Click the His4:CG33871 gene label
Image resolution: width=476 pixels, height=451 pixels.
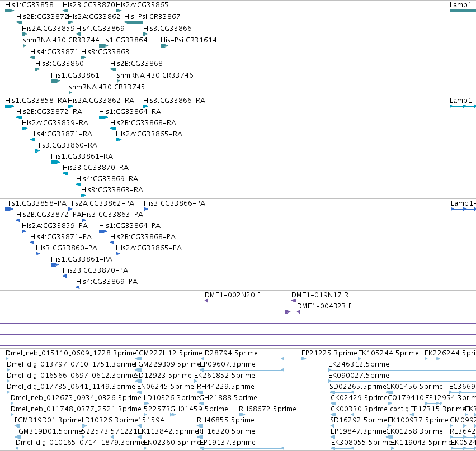tap(54, 51)
